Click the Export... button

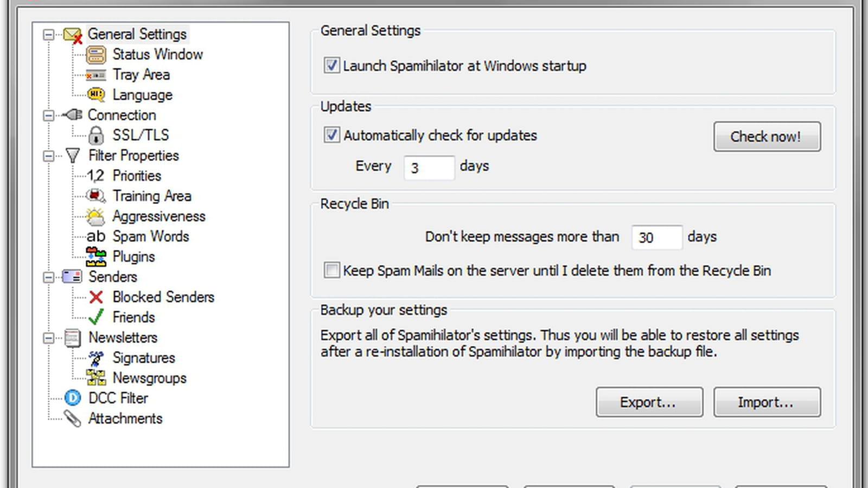point(649,402)
